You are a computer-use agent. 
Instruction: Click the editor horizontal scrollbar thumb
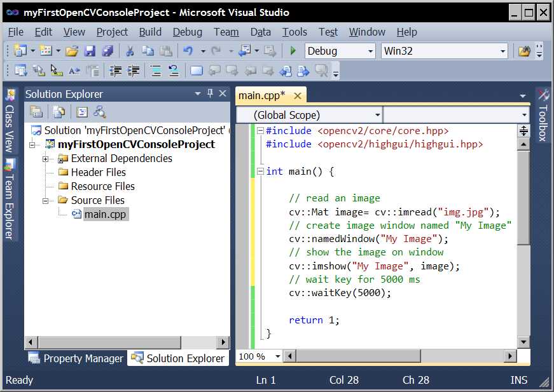click(x=358, y=356)
